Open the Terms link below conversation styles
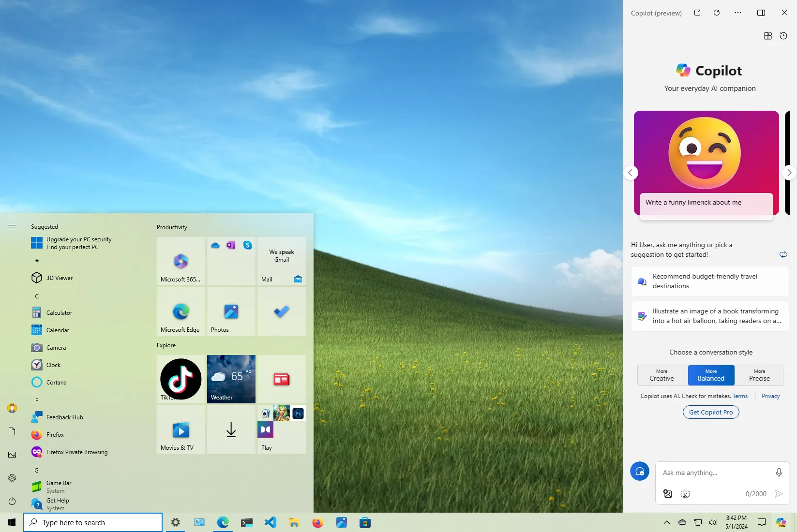797x532 pixels. point(740,396)
